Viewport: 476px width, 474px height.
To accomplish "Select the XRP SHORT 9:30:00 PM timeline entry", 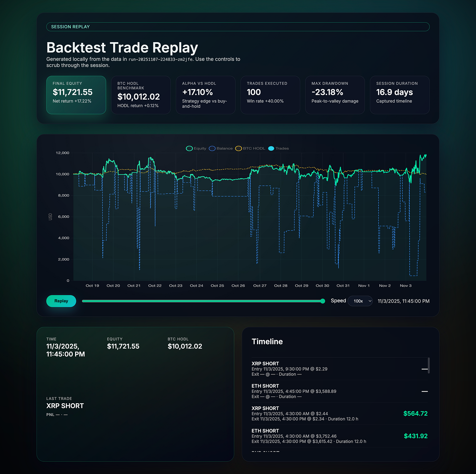I will [340, 369].
